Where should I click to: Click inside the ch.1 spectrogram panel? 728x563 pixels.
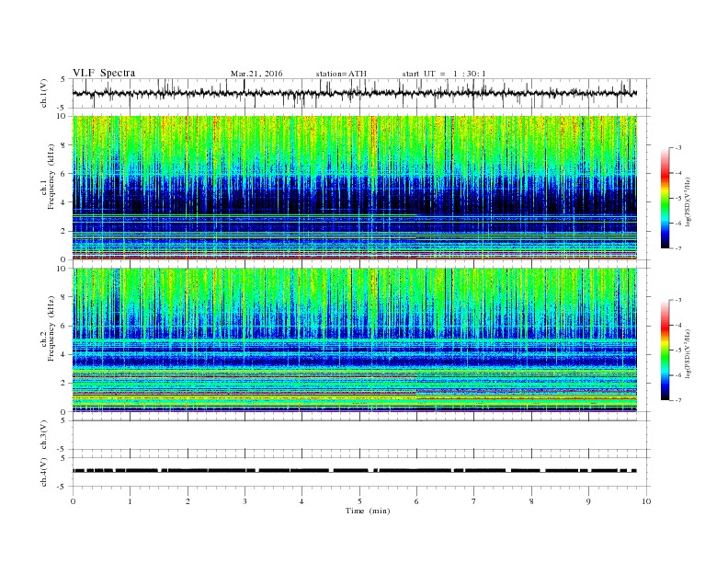[x=355, y=188]
